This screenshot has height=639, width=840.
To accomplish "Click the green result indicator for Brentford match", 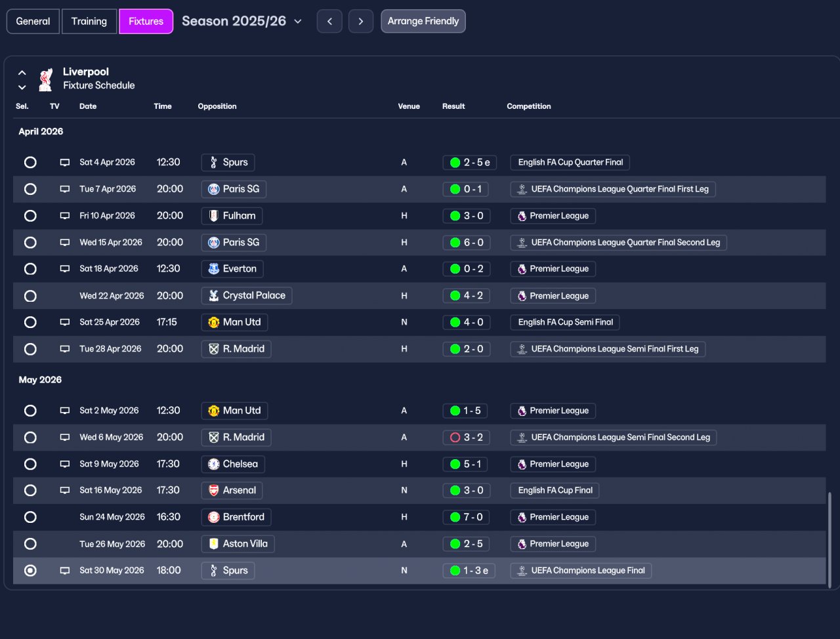I will pos(455,517).
